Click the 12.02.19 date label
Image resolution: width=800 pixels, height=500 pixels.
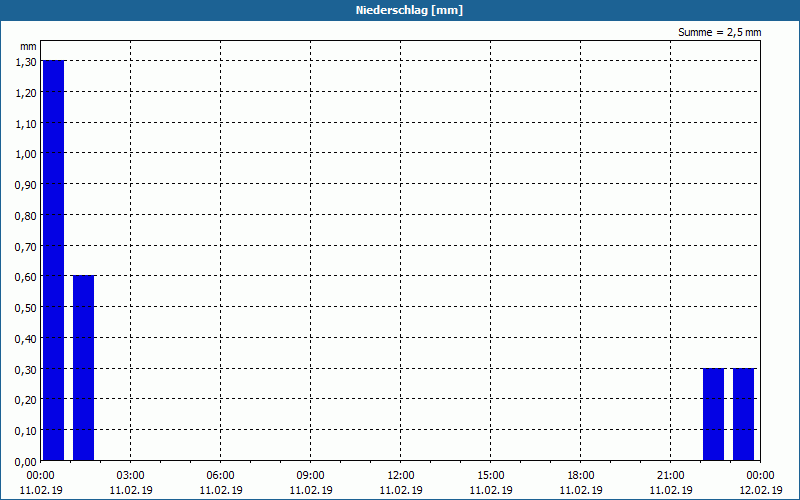761,490
